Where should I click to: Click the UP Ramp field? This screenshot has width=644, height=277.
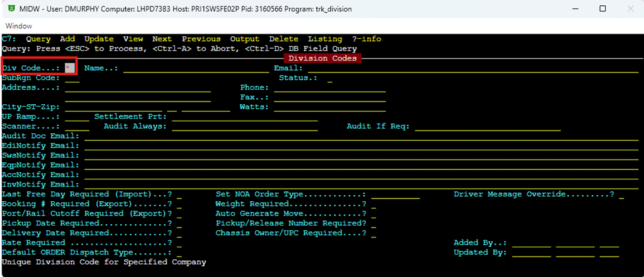(x=77, y=117)
